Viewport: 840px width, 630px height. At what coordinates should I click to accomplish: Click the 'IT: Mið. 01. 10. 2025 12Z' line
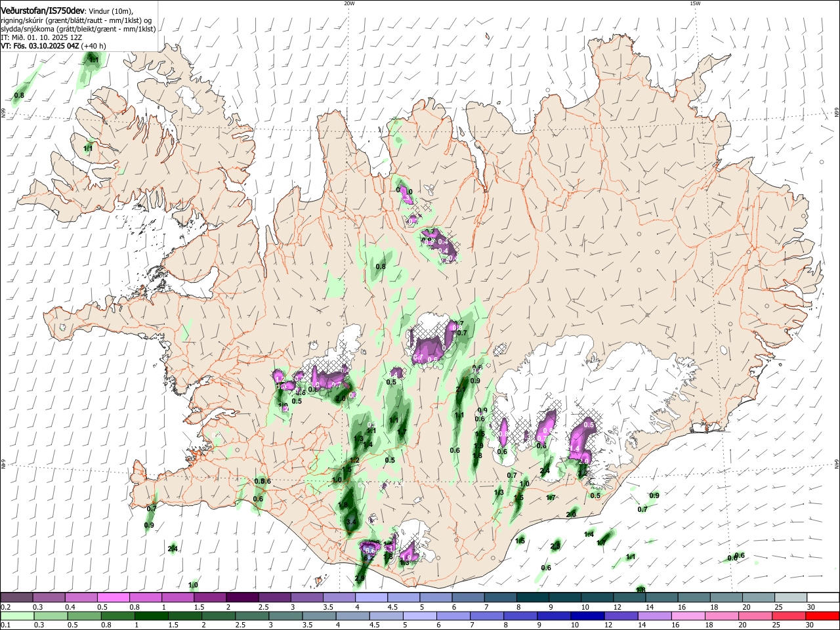(x=43, y=37)
